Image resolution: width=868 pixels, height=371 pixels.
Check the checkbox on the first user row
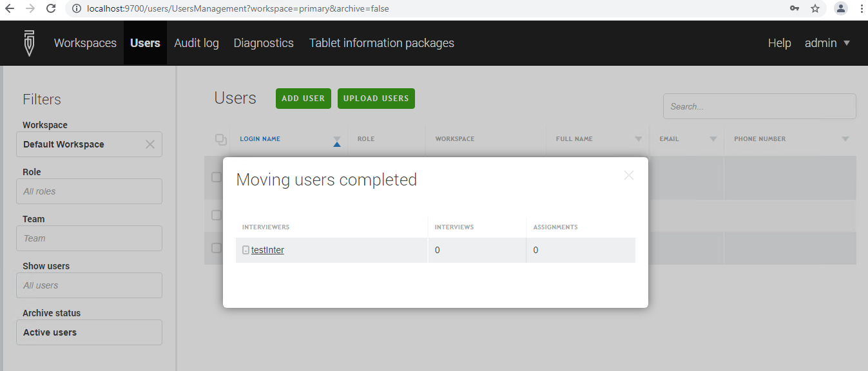217,178
